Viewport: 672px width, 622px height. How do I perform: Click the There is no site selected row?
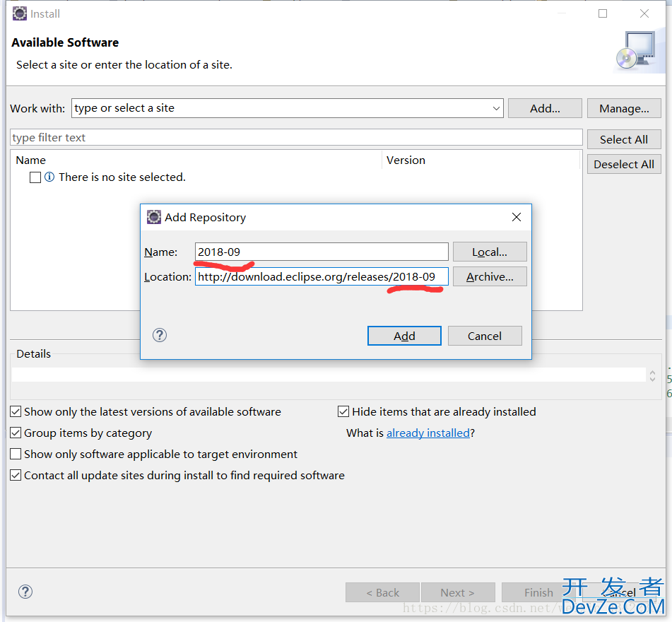(122, 177)
